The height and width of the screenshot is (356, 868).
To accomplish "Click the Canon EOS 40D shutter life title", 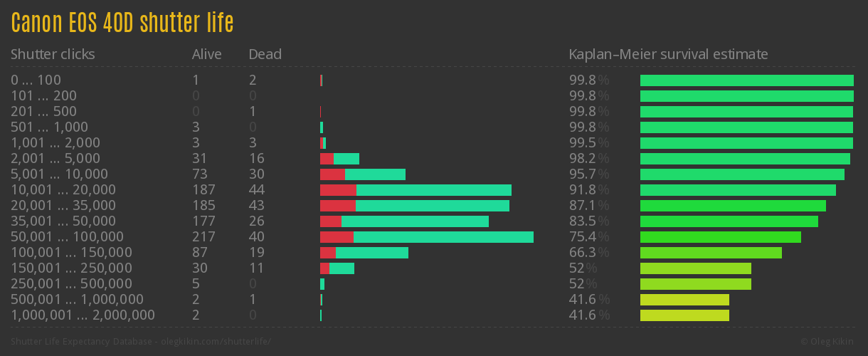I will tap(122, 23).
